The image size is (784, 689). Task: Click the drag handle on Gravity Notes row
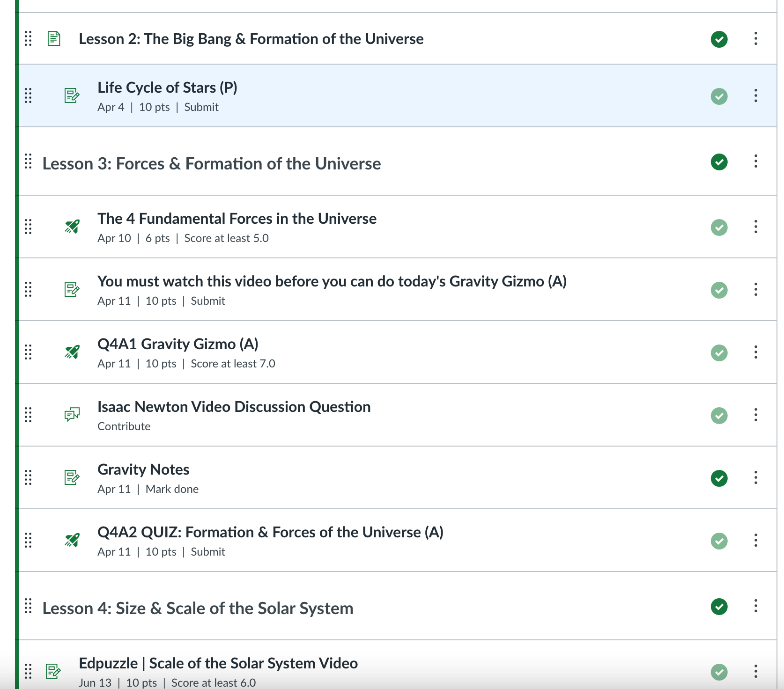click(28, 477)
